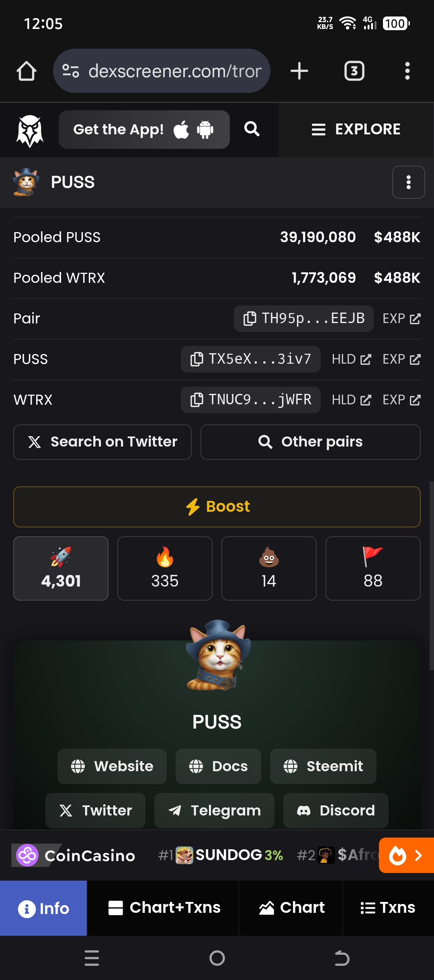Open the DEX Screener owl logo home
The image size is (434, 980).
tap(29, 130)
